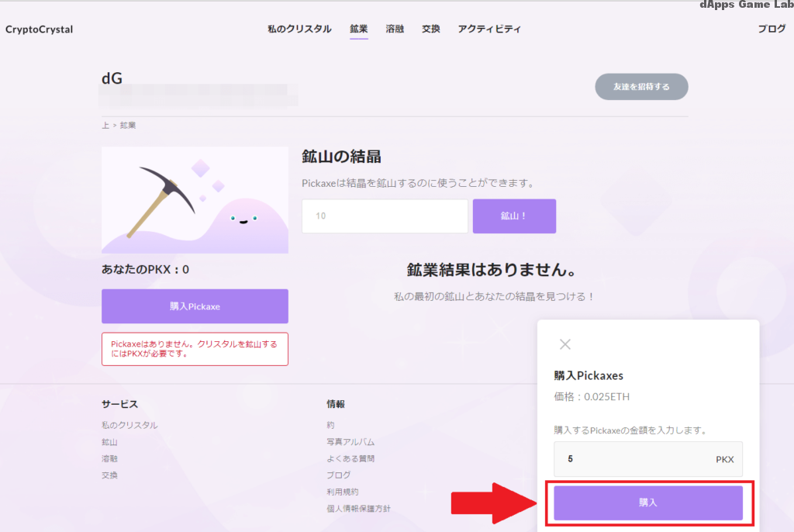
Task: Open the 私のクリスタル navigation tab
Action: [x=299, y=28]
